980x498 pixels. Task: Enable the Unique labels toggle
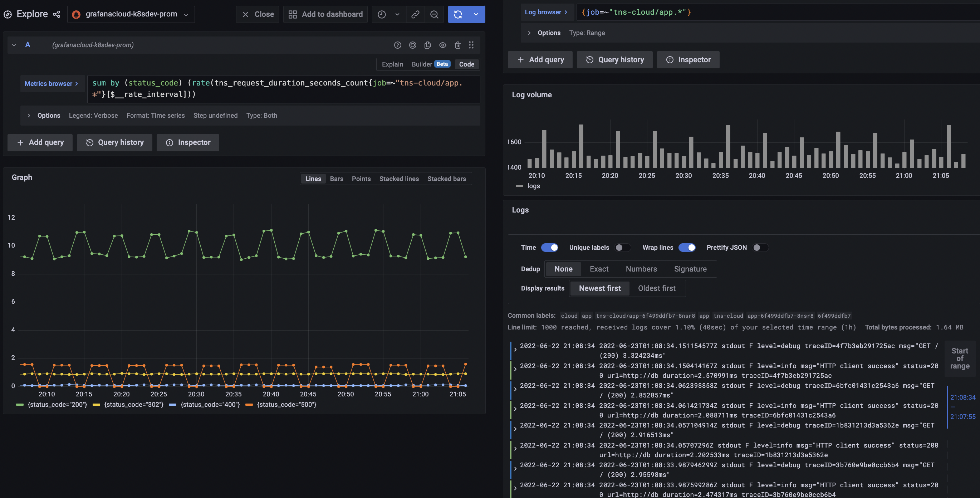(x=622, y=248)
